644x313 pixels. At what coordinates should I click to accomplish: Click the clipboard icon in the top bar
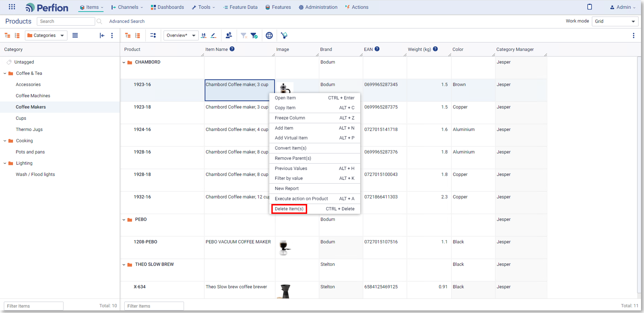[x=589, y=7]
